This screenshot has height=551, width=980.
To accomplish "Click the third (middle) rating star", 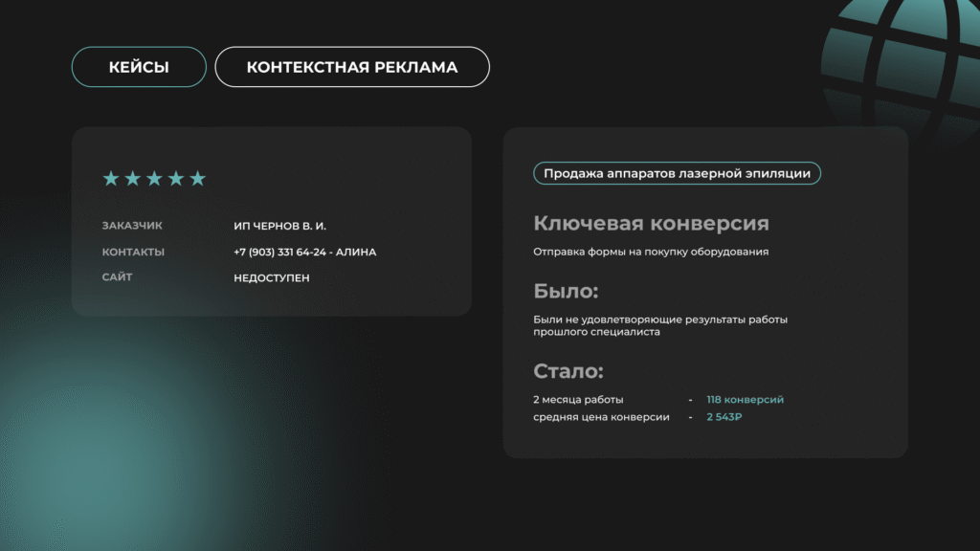I will point(154,179).
